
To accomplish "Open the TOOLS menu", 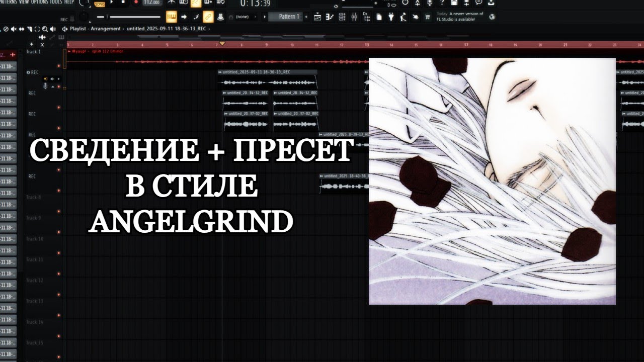I will point(56,2).
